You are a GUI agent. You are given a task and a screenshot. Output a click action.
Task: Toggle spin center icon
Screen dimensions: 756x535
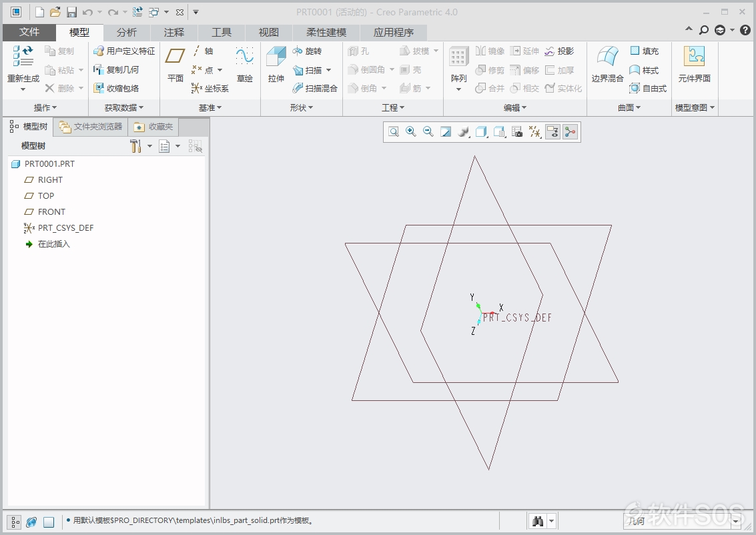point(571,131)
